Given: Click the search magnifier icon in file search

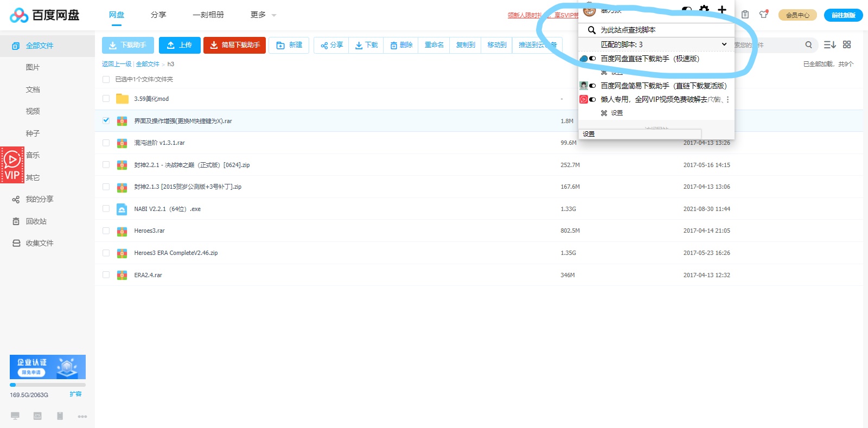Looking at the screenshot, I should click(808, 45).
